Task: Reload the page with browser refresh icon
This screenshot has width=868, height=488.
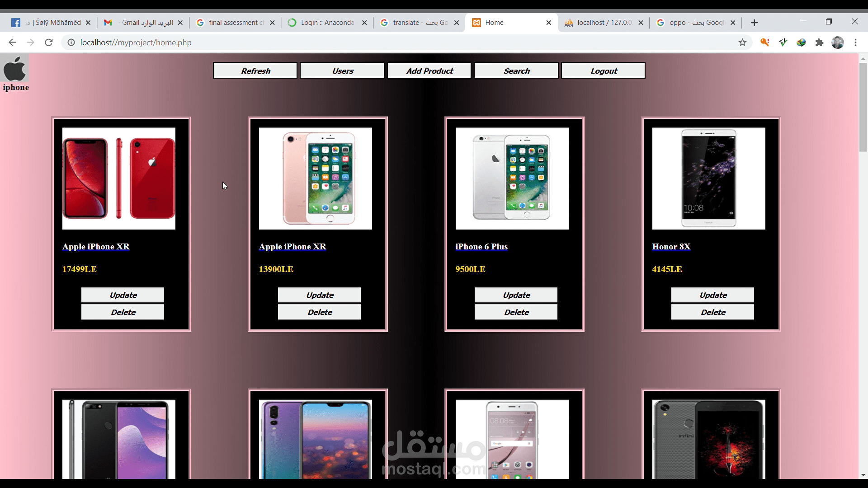Action: (x=49, y=42)
